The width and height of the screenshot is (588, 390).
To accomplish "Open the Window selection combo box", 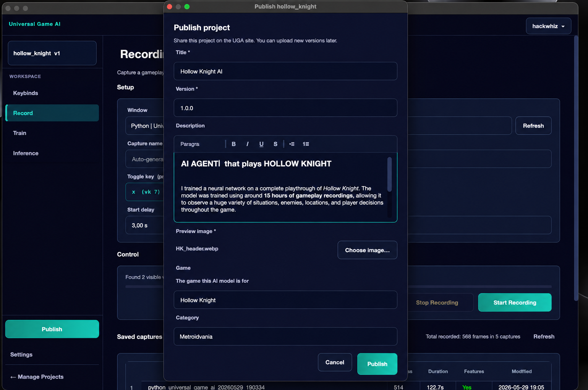I will (144, 126).
